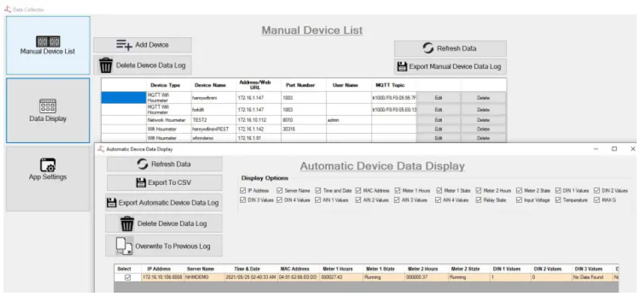Toggle the Meter 2 State checkbox
The image size is (644, 296).
tap(519, 191)
